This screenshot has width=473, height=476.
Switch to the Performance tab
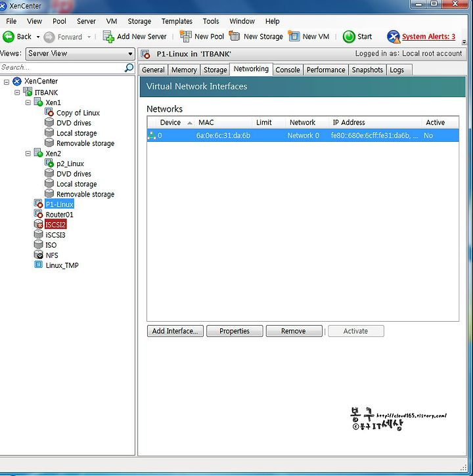(x=326, y=70)
